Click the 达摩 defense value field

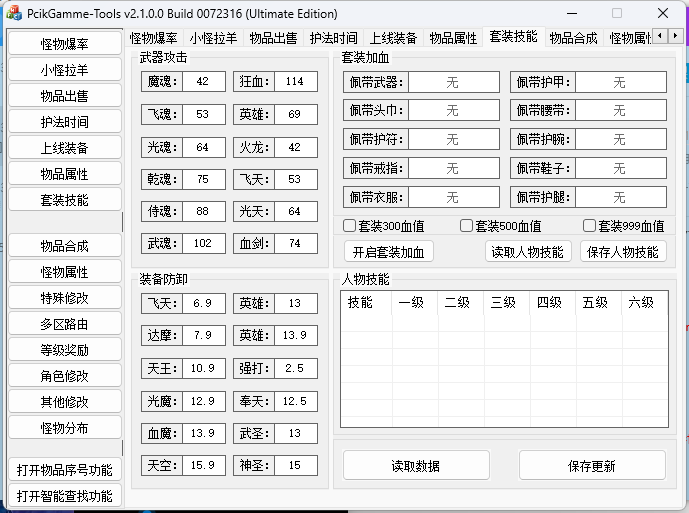pos(203,335)
